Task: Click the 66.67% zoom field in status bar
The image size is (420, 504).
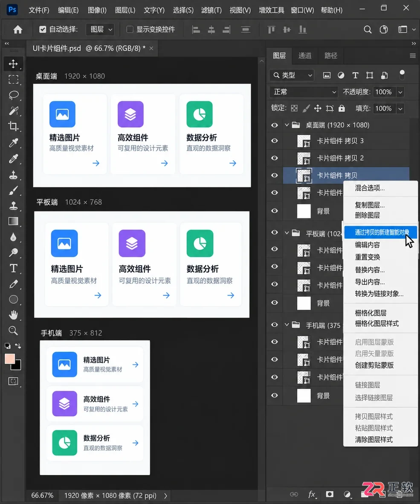Action: tap(42, 495)
